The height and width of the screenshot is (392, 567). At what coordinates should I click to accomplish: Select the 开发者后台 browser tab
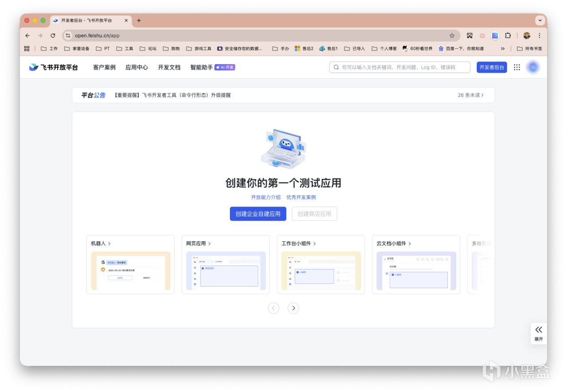(x=90, y=20)
